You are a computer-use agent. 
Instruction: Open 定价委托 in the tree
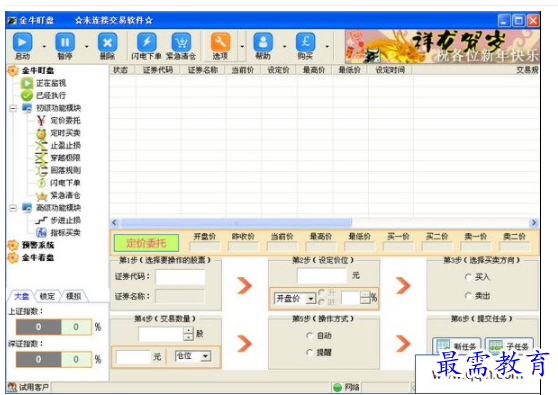point(65,120)
